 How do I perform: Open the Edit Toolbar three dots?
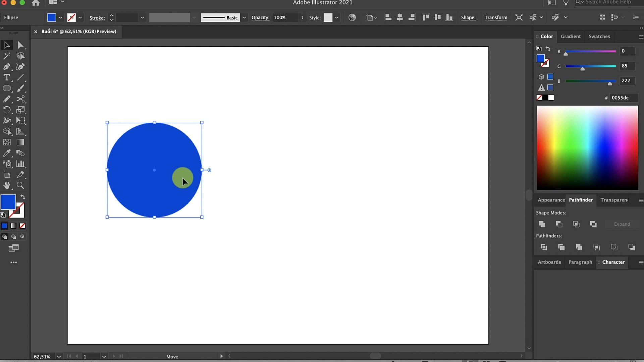(14, 262)
